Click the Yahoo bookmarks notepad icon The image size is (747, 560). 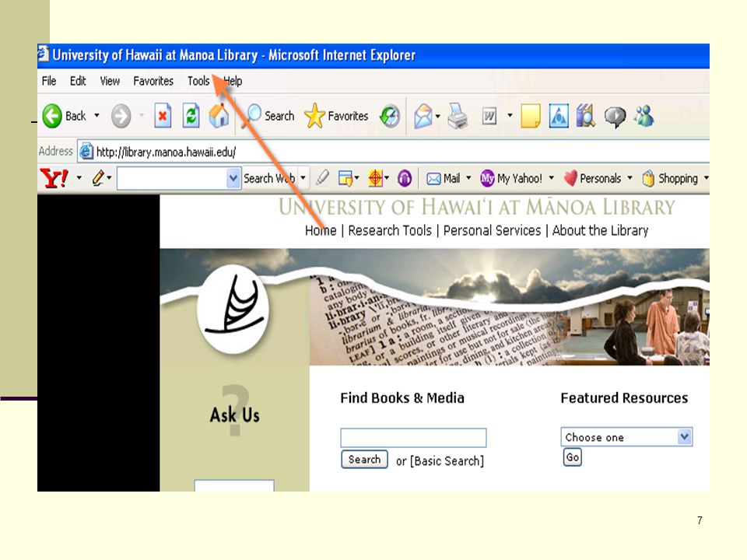click(x=345, y=178)
